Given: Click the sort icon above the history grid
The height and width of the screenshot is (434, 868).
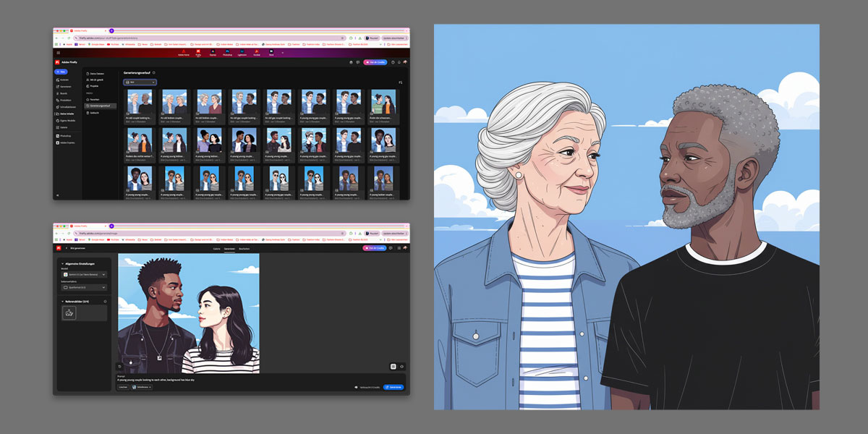Looking at the screenshot, I should pos(400,82).
